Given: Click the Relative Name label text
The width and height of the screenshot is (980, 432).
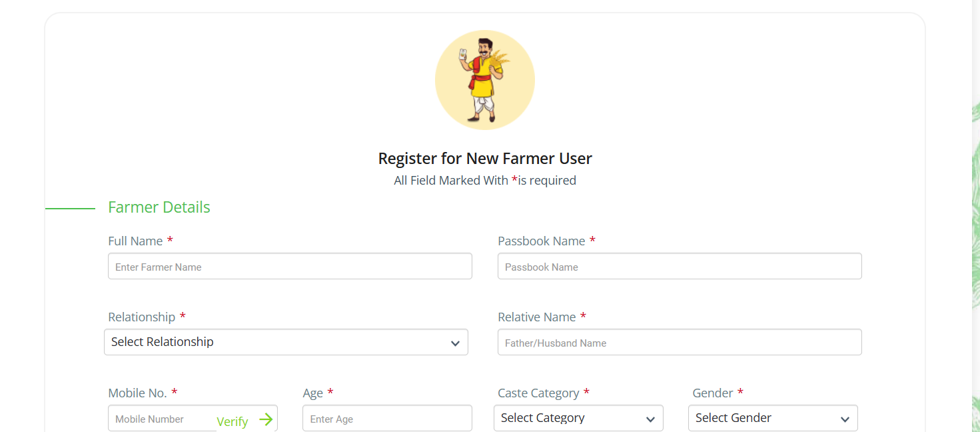Looking at the screenshot, I should click(x=536, y=317).
